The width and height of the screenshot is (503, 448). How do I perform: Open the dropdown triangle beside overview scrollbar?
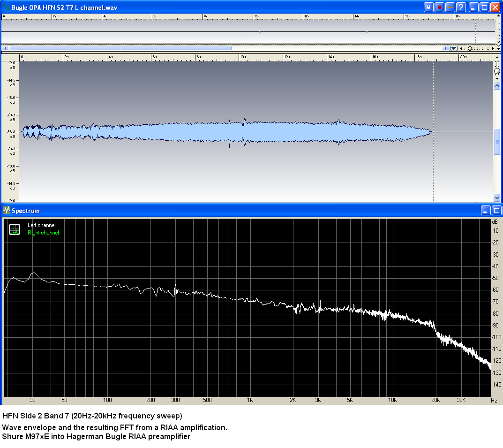pos(454,48)
